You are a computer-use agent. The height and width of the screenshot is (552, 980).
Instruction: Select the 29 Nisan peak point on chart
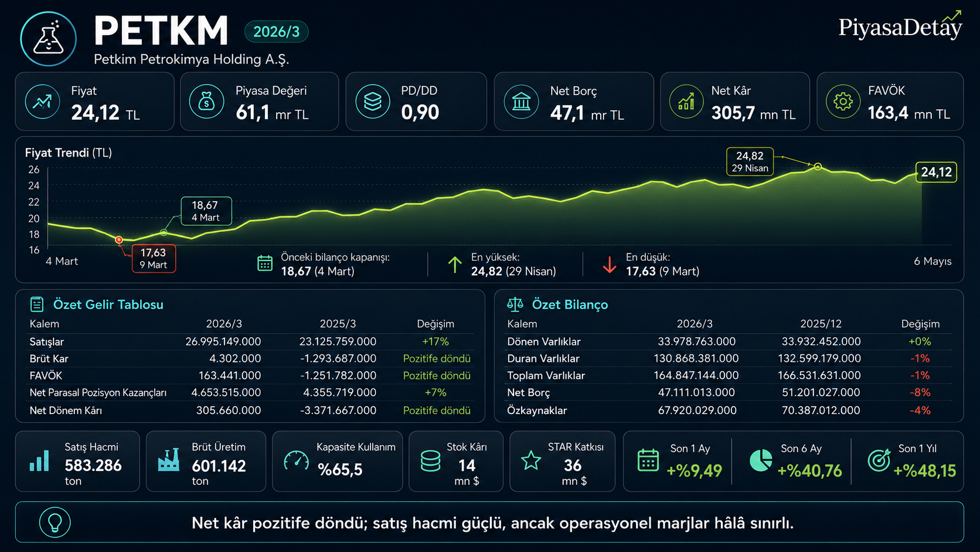818,167
